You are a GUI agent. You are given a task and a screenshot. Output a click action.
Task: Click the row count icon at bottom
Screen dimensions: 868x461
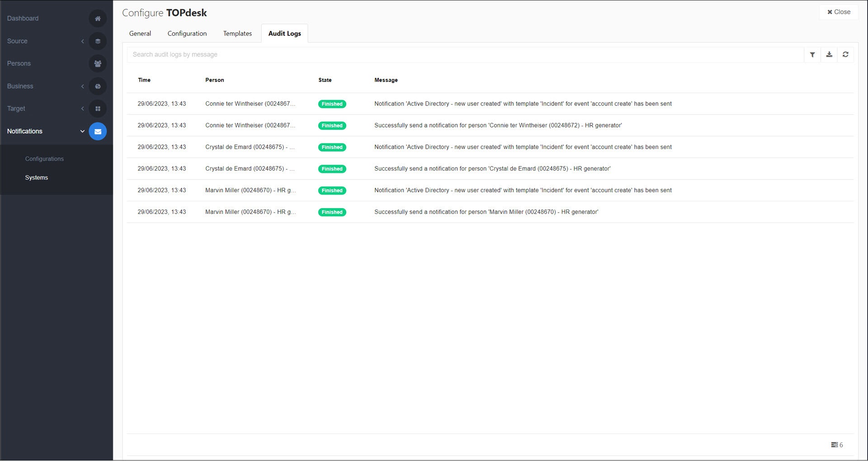click(834, 445)
